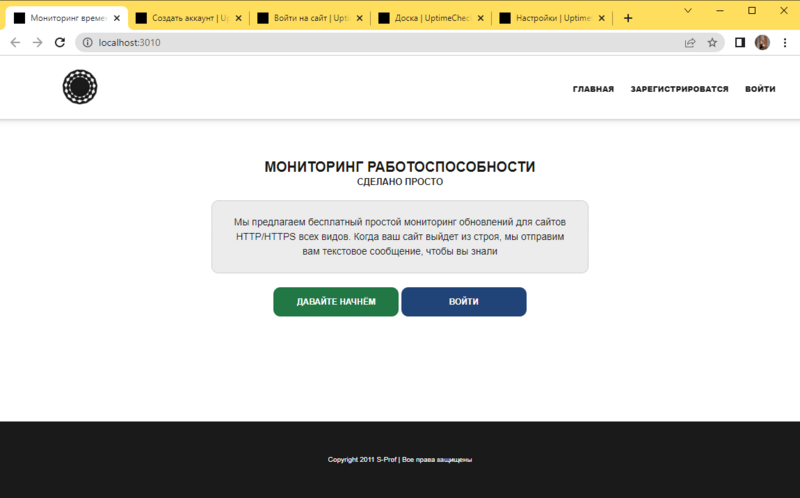The width and height of the screenshot is (800, 498).
Task: Open the browser side panel
Action: (740, 43)
